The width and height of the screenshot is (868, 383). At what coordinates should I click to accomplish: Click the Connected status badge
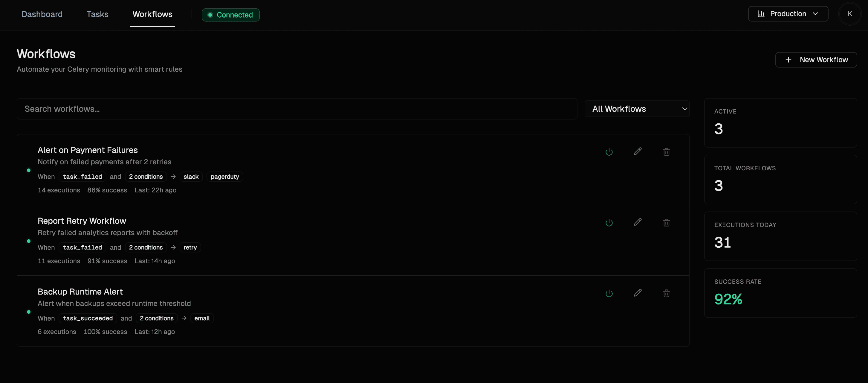[230, 15]
